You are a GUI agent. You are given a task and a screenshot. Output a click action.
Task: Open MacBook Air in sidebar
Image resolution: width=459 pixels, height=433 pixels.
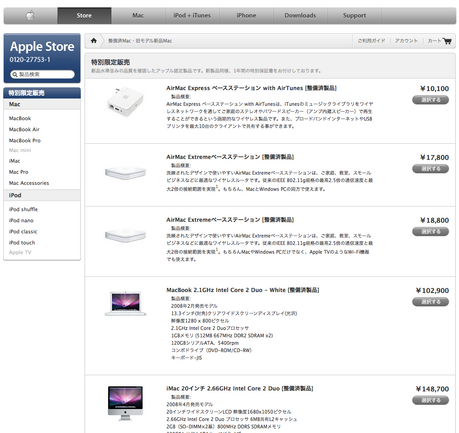click(x=24, y=129)
